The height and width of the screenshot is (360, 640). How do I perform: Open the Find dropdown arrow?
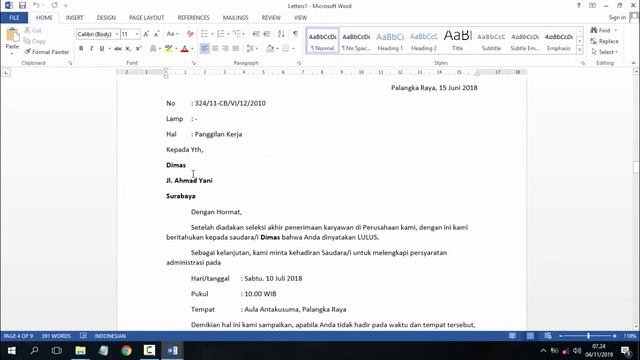tap(616, 31)
